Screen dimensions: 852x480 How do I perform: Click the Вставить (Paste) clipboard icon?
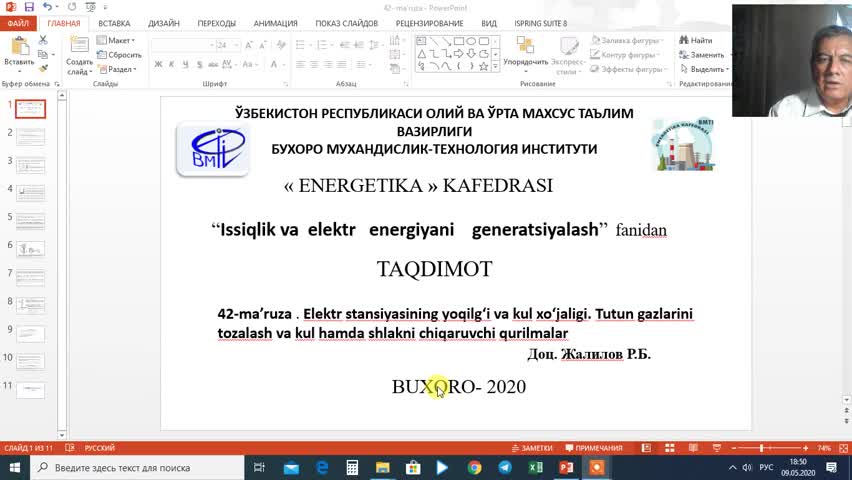19,47
